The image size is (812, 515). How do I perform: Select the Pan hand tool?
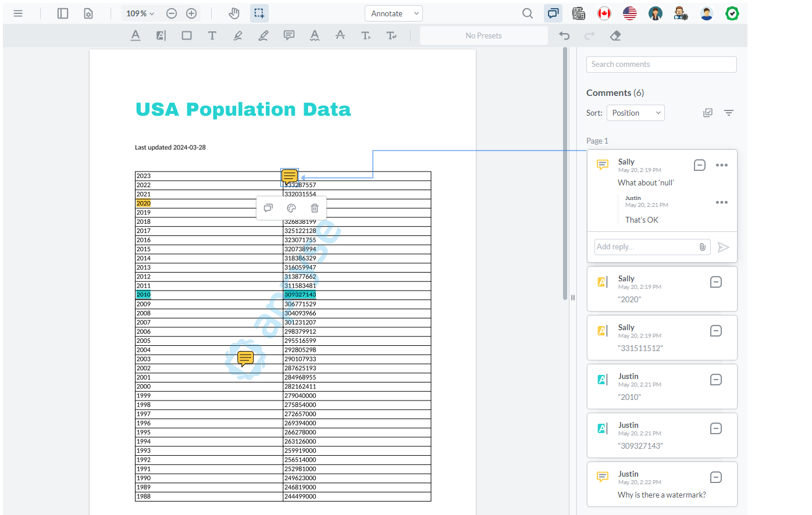(x=234, y=13)
